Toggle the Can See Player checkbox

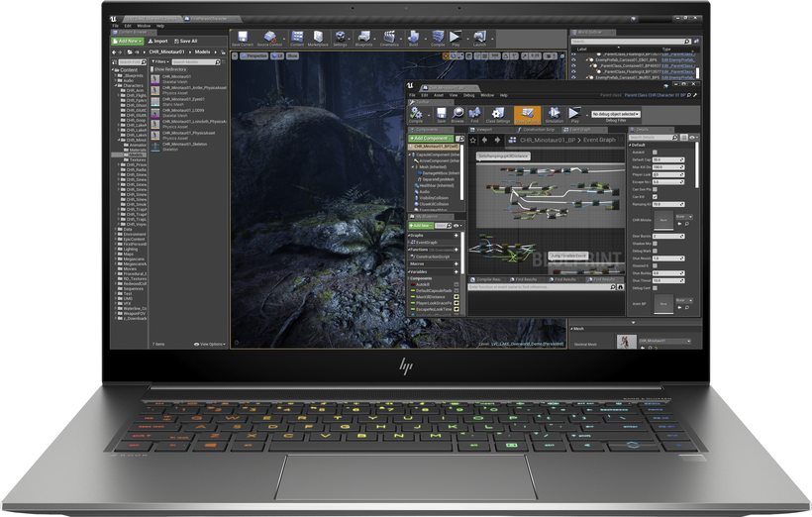coord(655,189)
